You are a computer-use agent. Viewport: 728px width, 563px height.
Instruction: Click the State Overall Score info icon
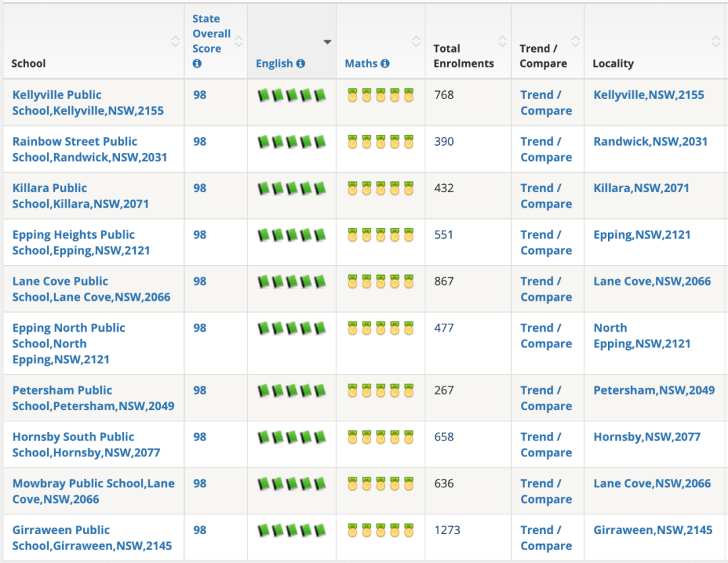tap(197, 63)
